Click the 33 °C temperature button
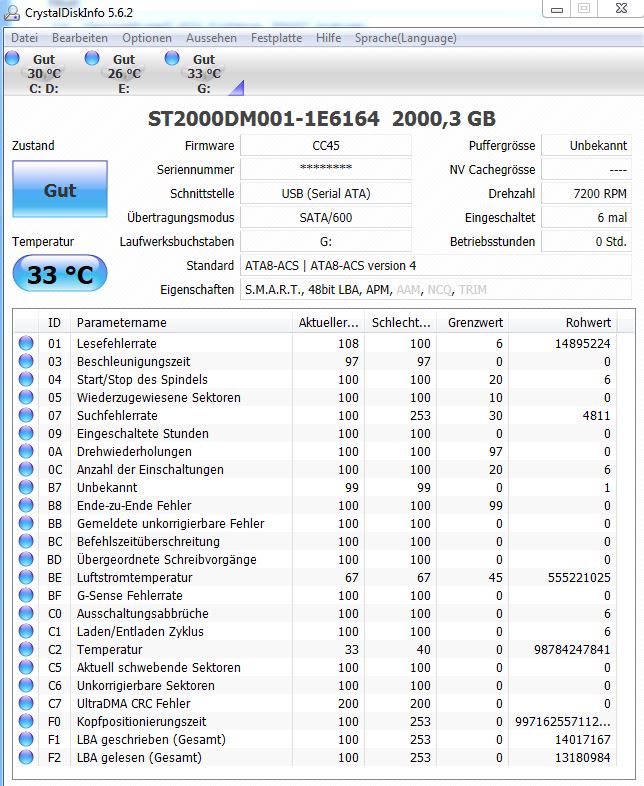Screen dimensions: 644x786 (60, 273)
